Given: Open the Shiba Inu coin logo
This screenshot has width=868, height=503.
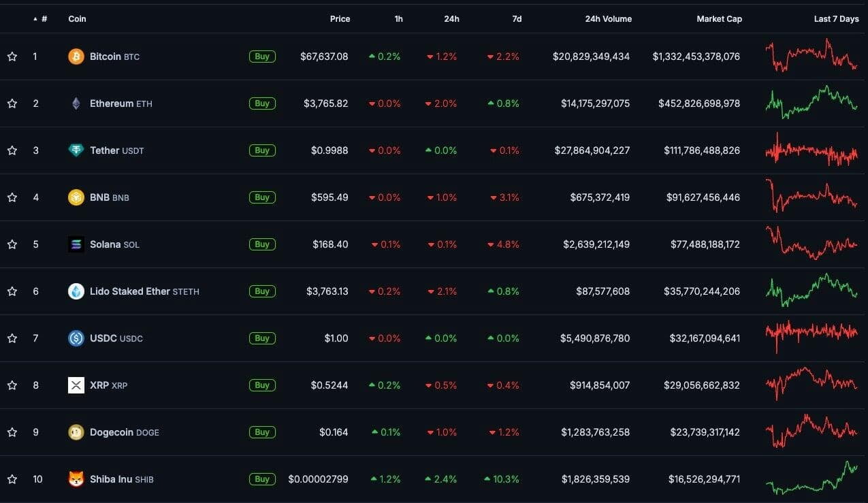Looking at the screenshot, I should tap(76, 479).
